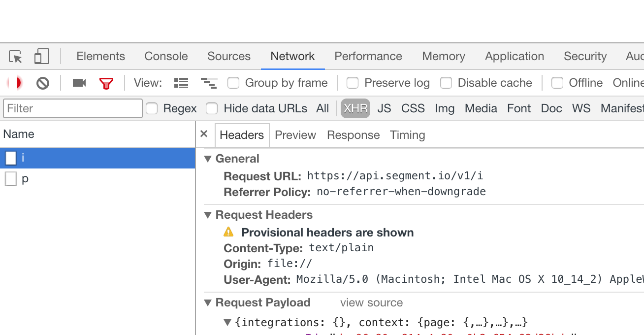The image size is (644, 335).
Task: Clear the network log
Action: (x=43, y=83)
